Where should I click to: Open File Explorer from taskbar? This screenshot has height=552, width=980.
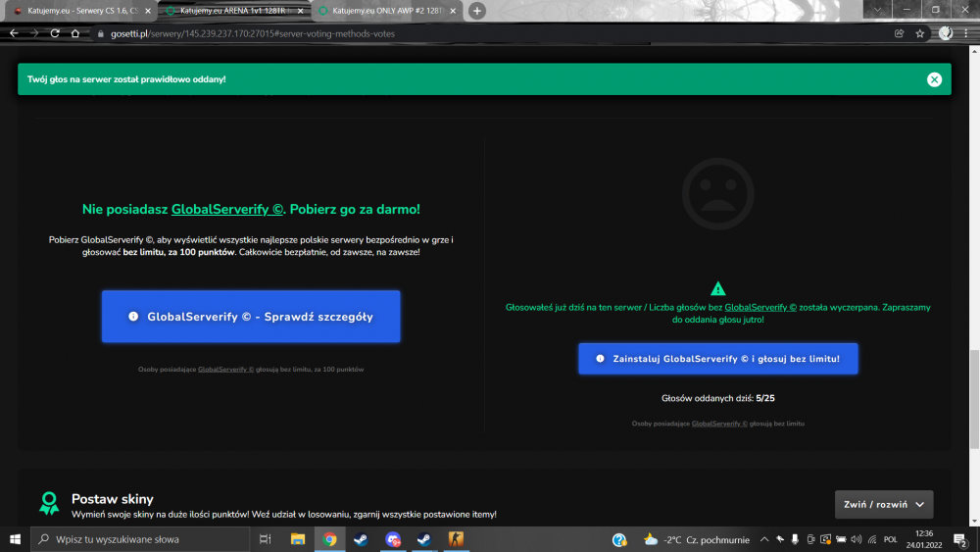pyautogui.click(x=298, y=539)
